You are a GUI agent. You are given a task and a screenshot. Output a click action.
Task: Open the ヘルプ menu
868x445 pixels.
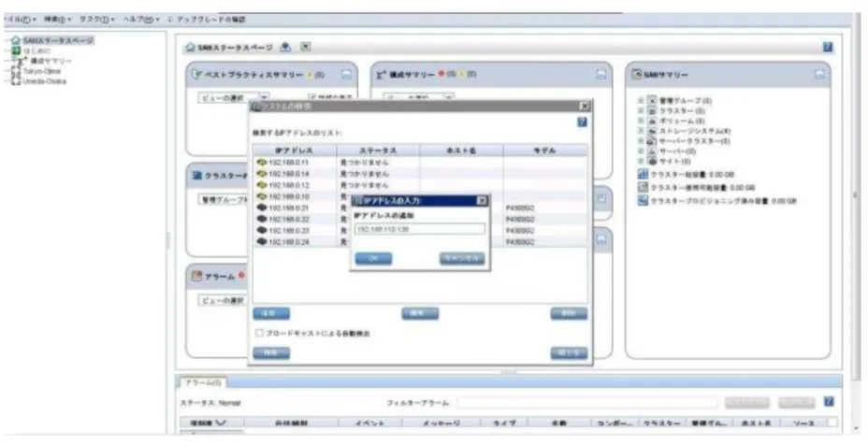(141, 20)
